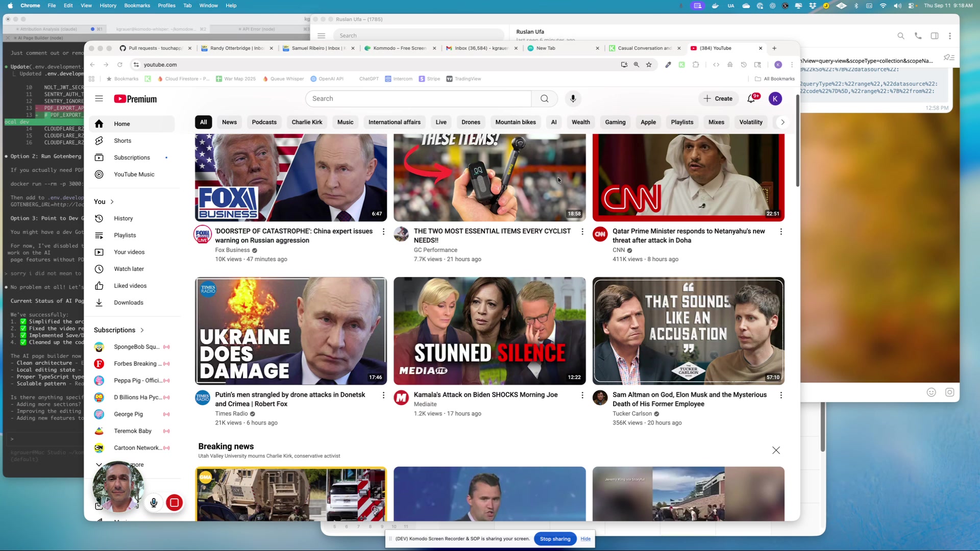Open All Bookmarks folder
The width and height of the screenshot is (980, 551).
coord(775,79)
